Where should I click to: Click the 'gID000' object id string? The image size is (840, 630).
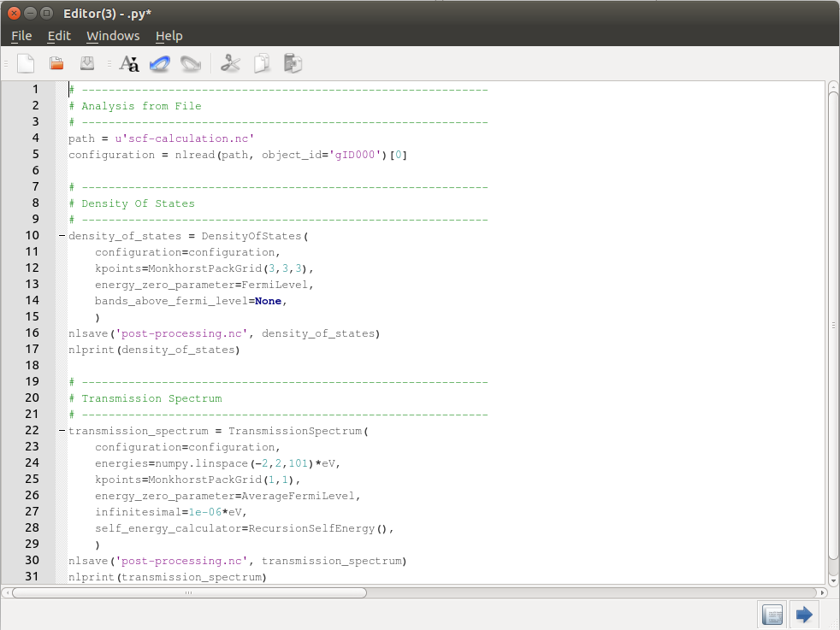(x=355, y=155)
